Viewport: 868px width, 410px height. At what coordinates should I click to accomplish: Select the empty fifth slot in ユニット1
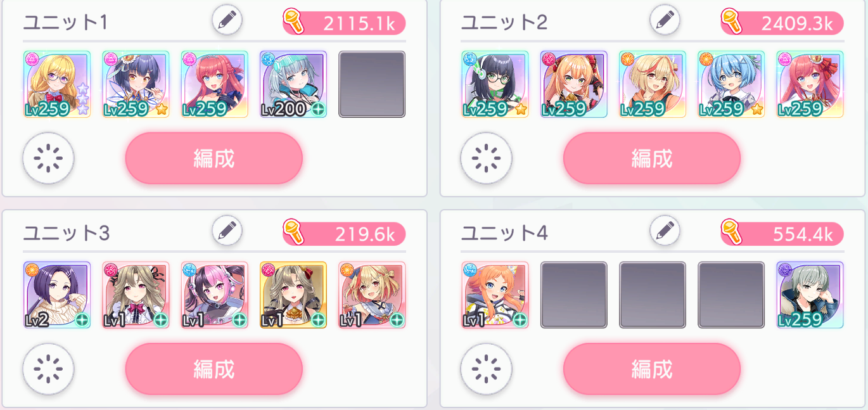[372, 84]
